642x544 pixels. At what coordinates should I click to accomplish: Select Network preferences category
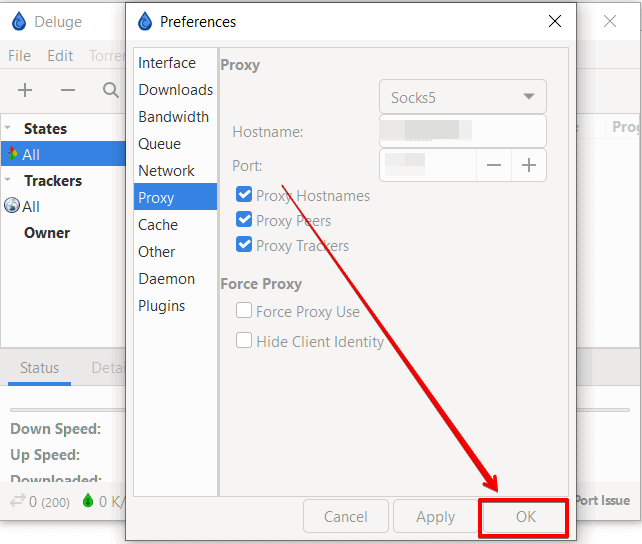point(175,171)
